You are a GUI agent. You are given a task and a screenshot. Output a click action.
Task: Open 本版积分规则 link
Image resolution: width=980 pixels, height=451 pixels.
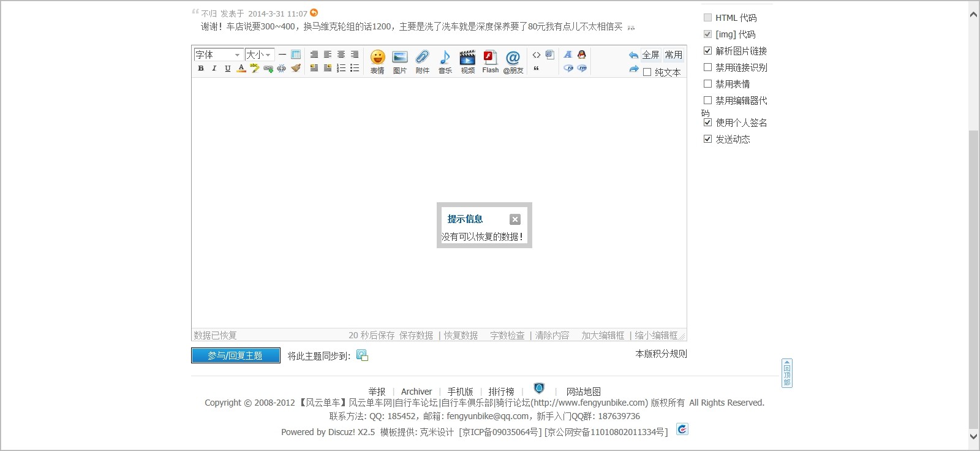pyautogui.click(x=661, y=354)
